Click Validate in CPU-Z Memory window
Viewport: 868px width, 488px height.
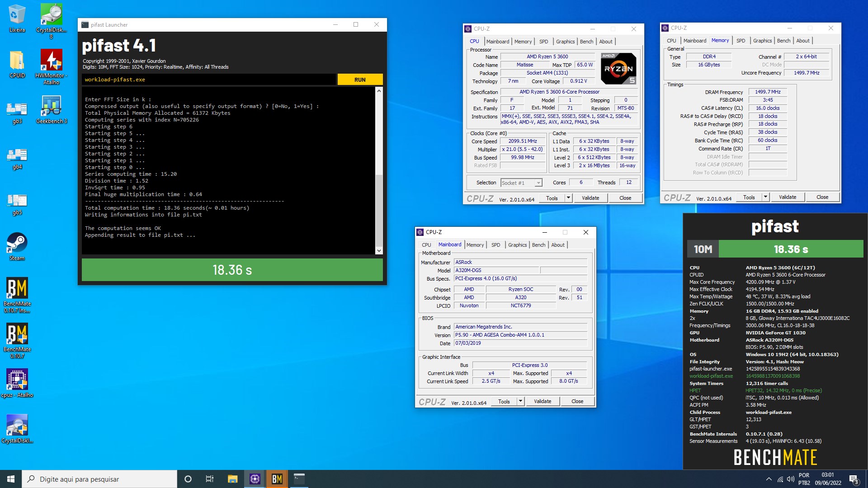coord(788,197)
